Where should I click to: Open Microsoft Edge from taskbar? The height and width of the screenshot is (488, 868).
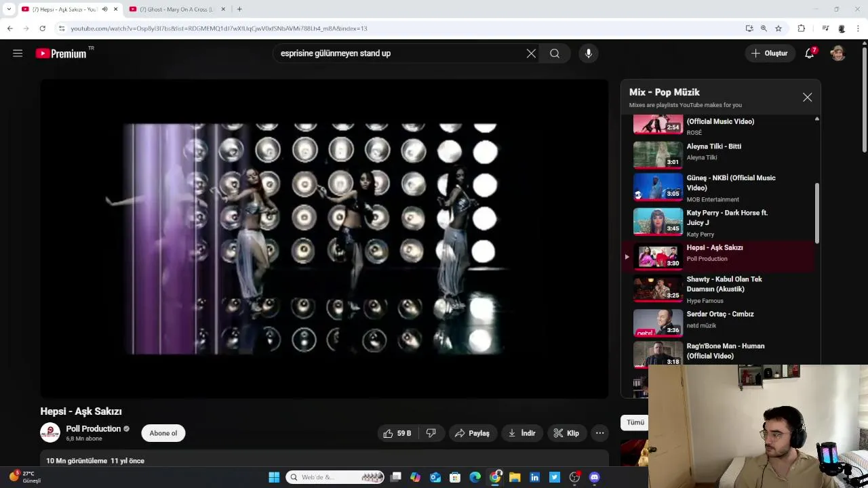pyautogui.click(x=475, y=477)
